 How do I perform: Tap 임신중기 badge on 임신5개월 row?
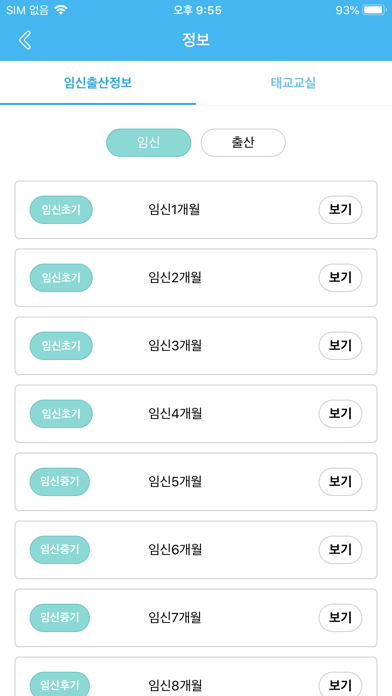(x=60, y=482)
